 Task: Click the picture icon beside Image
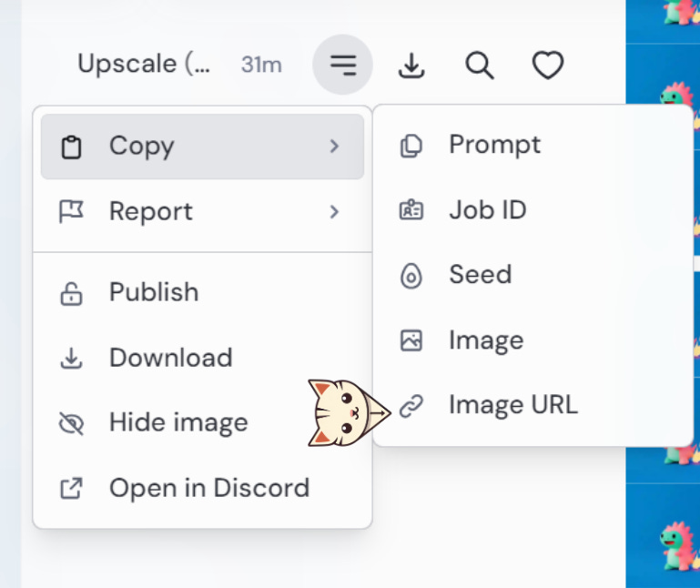click(411, 340)
